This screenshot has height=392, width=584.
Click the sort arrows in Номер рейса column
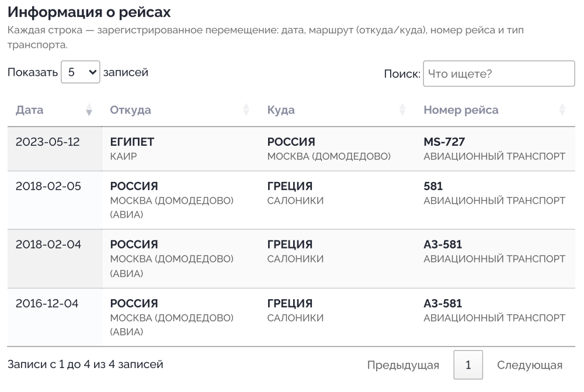[x=562, y=110]
